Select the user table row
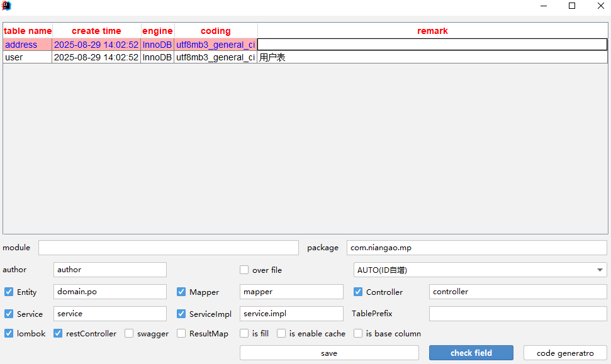Image resolution: width=611 pixels, height=364 pixels. [x=305, y=57]
